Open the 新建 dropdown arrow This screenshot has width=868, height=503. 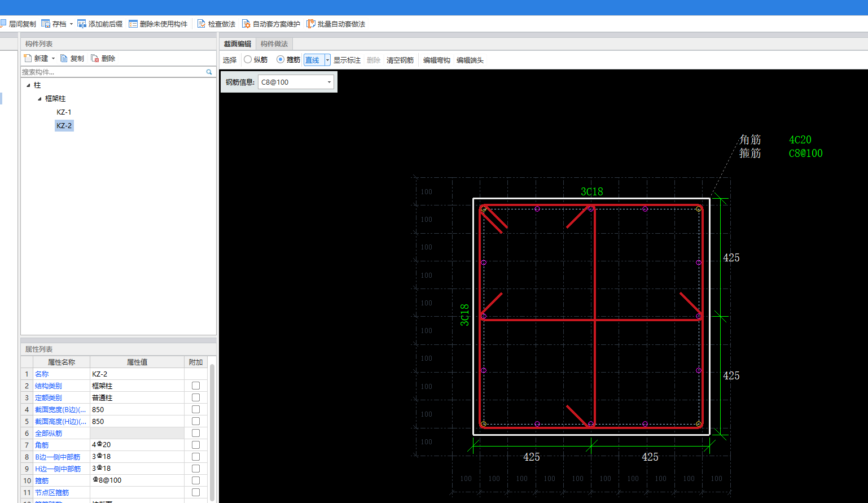coord(54,59)
